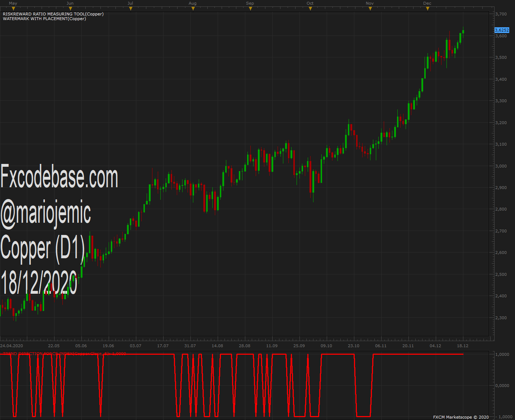515x420 pixels.
Task: Select the Jul month marker triangle
Action: [x=131, y=9]
